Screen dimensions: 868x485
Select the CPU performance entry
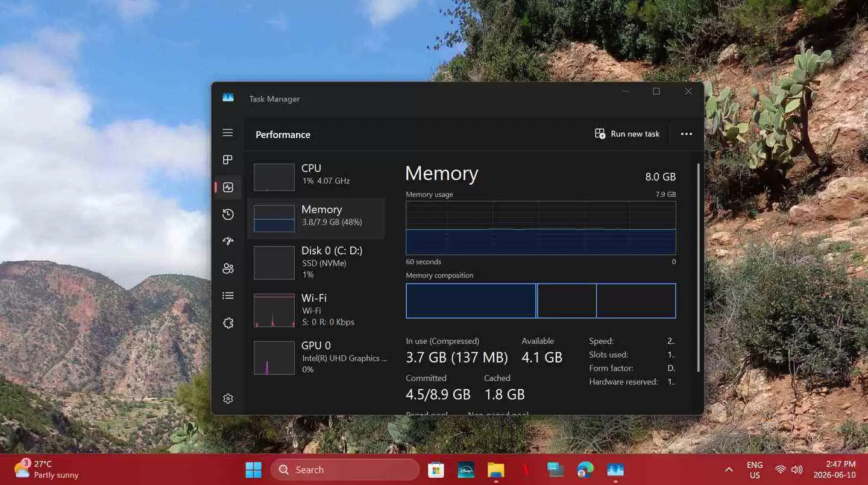(x=316, y=177)
